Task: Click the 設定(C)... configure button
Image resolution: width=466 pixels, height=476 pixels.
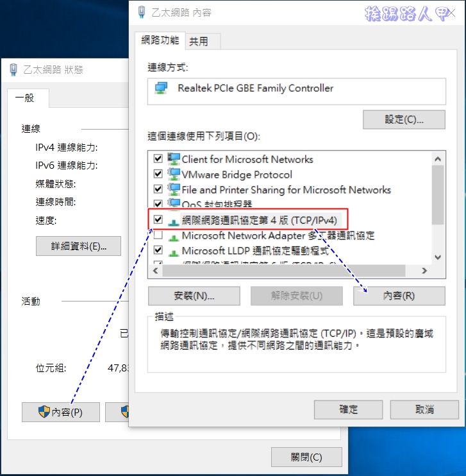Action: tap(404, 119)
